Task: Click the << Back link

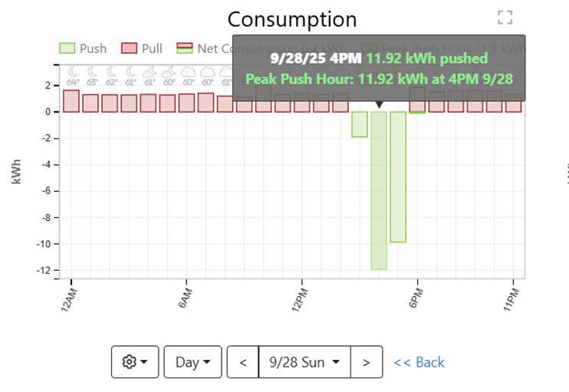Action: pyautogui.click(x=419, y=362)
